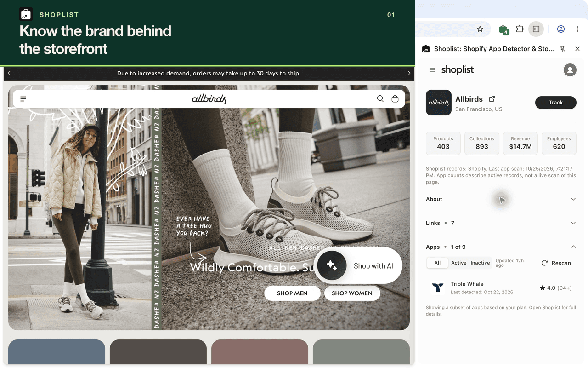Expand the About section

(501, 199)
